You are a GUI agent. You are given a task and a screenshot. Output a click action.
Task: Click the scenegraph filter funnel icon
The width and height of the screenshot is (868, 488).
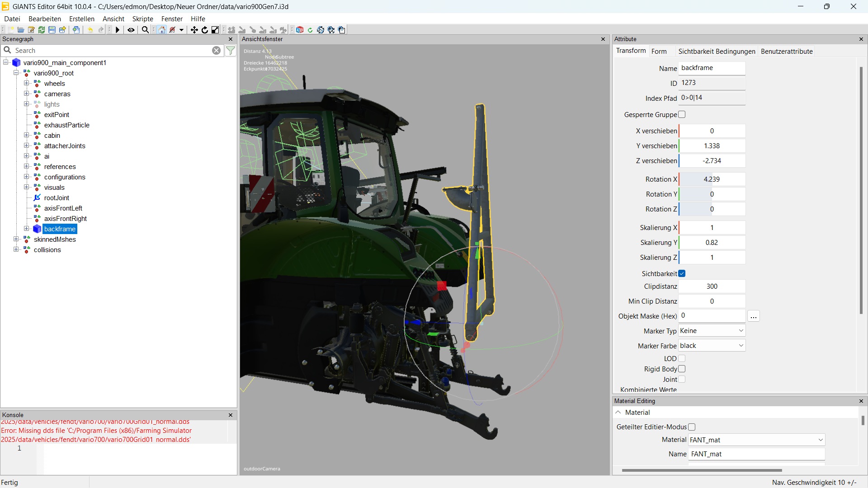(231, 51)
